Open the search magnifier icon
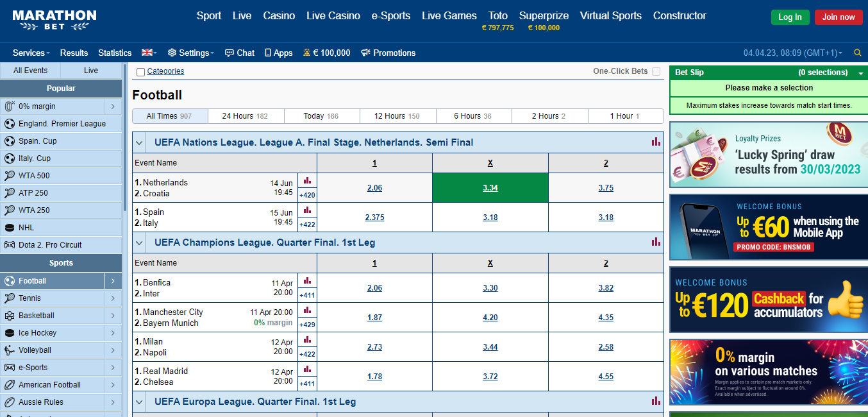The height and width of the screenshot is (417, 868). tap(858, 53)
